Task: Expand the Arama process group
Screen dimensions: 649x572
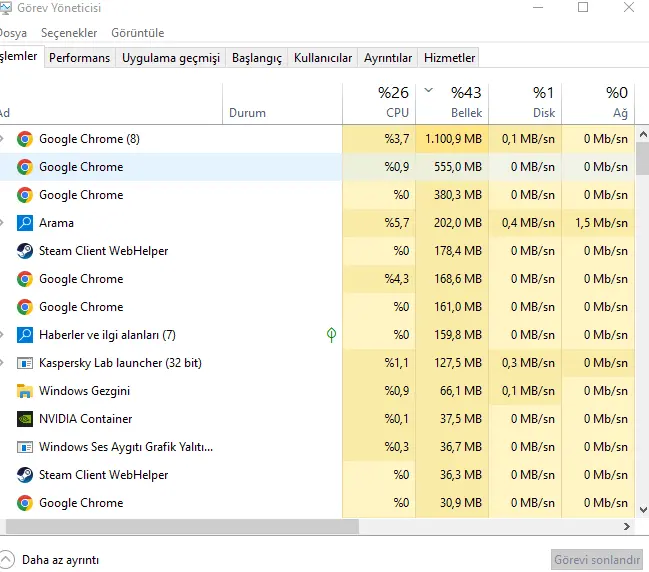Action: pos(2,223)
